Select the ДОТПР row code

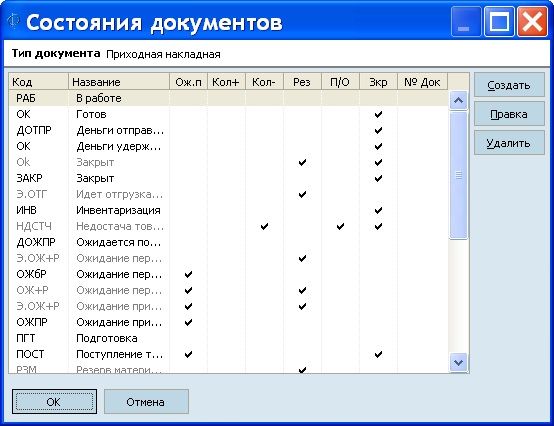[x=34, y=130]
